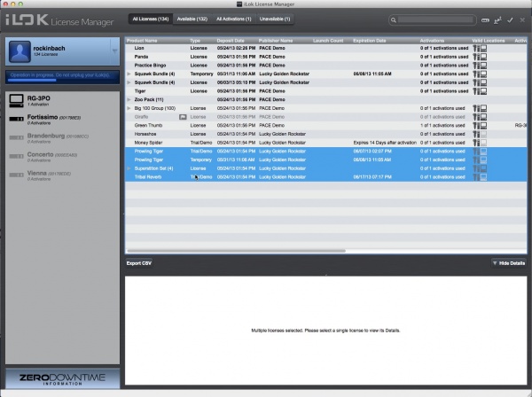The image size is (532, 397).
Task: Click the operation in progress bar
Action: tap(62, 77)
